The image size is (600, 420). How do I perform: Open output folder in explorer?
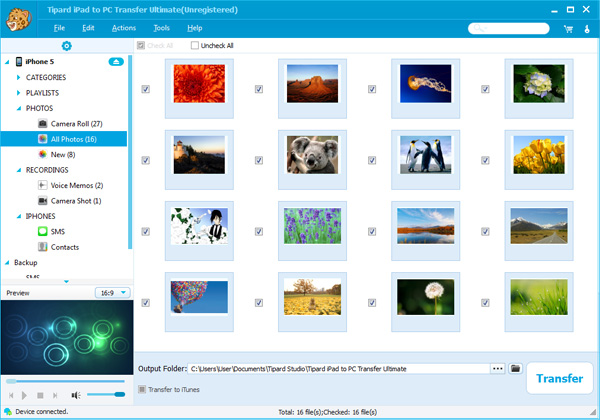[515, 368]
